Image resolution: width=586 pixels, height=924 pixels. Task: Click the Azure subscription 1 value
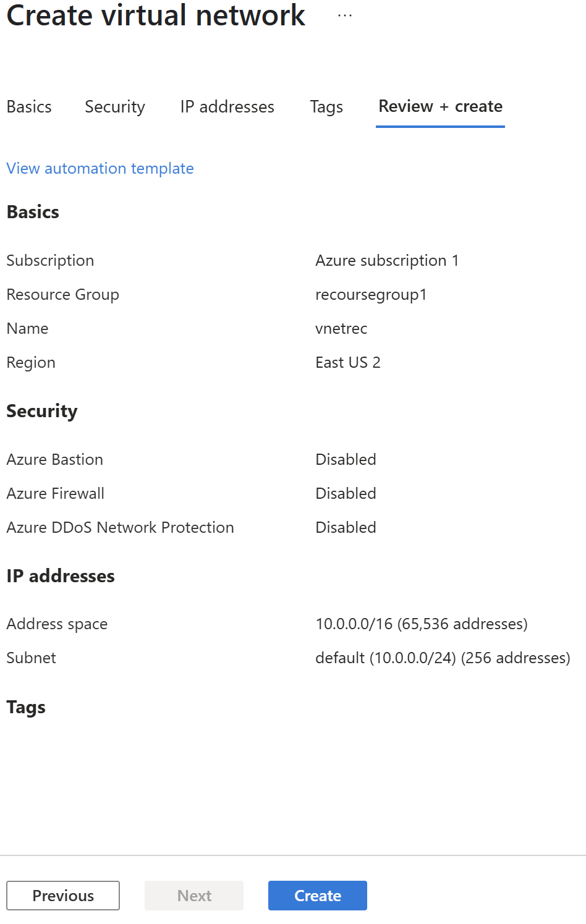(388, 260)
